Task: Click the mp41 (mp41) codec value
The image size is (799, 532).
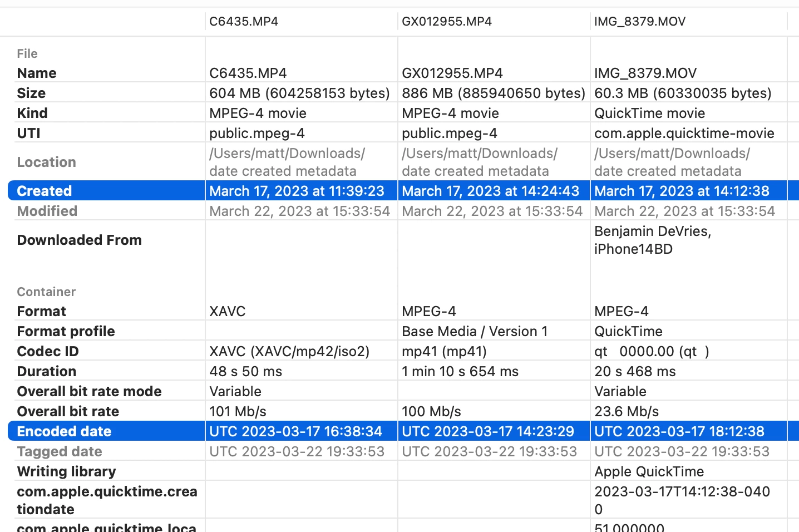Action: (x=444, y=351)
